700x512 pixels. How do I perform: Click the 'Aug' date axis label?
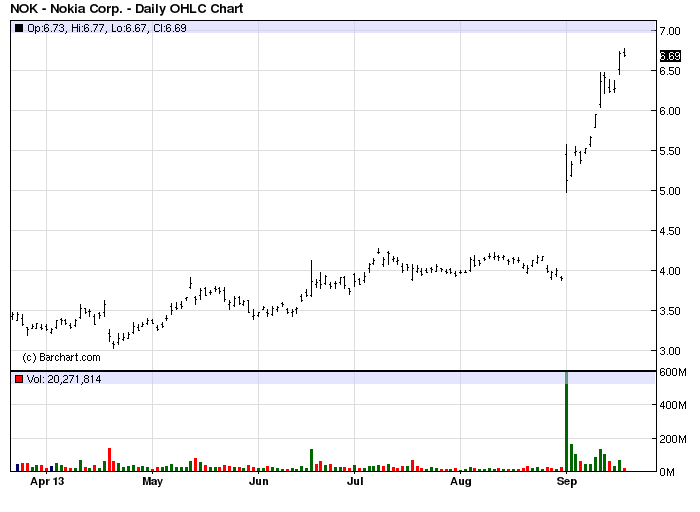(460, 482)
